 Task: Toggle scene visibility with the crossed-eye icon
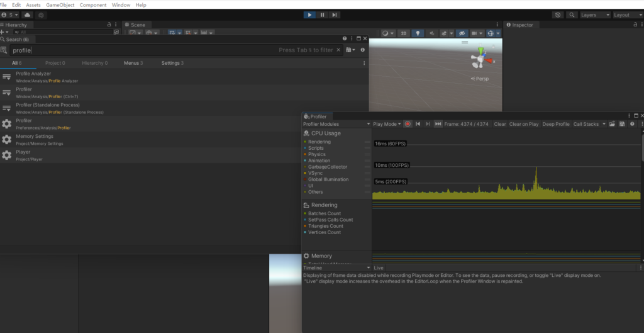(461, 33)
